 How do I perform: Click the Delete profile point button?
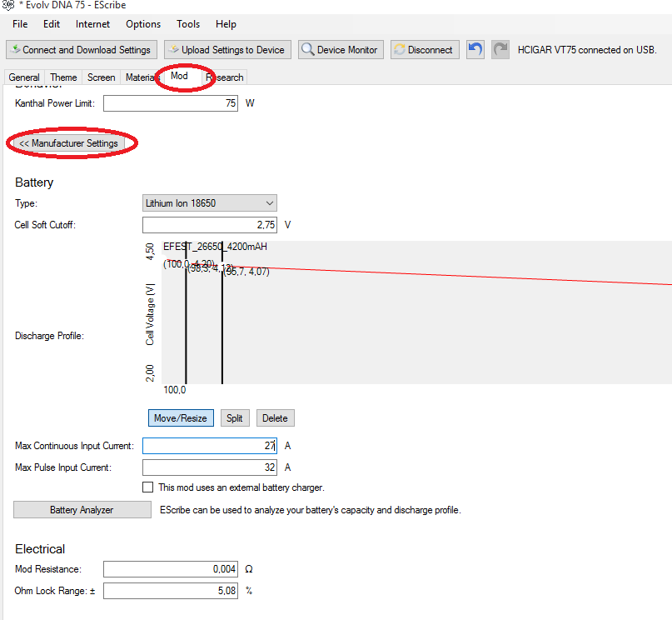pos(275,418)
